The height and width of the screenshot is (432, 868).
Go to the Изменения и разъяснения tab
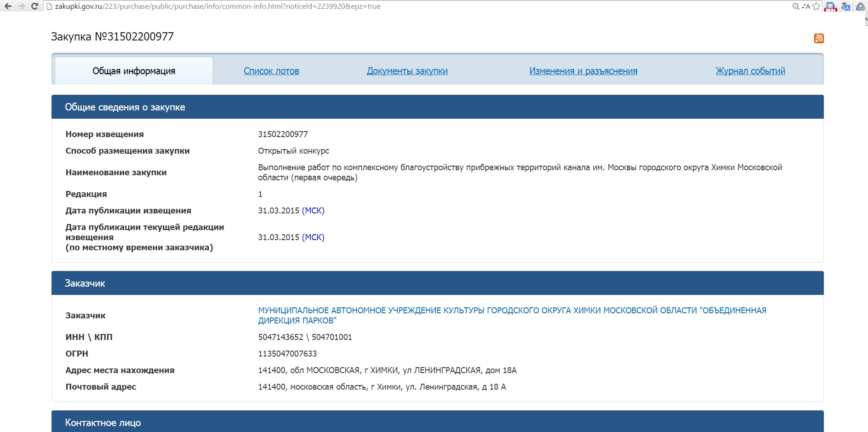(583, 71)
